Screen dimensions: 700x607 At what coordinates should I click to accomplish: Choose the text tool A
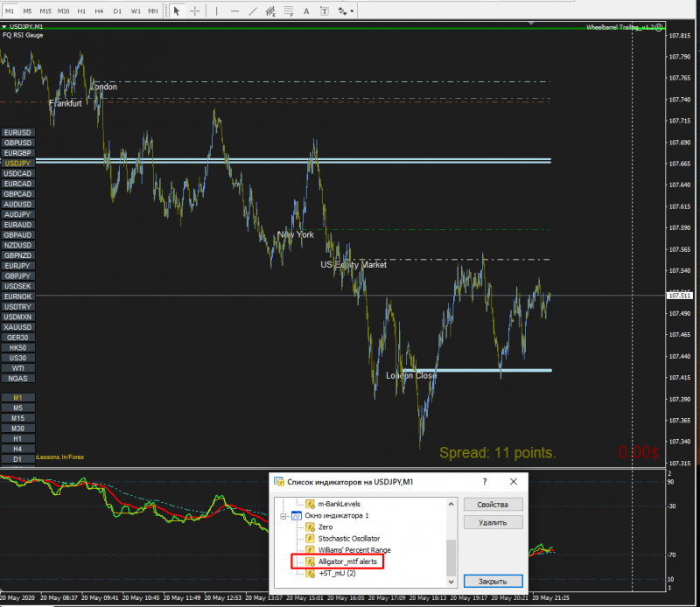[x=306, y=11]
